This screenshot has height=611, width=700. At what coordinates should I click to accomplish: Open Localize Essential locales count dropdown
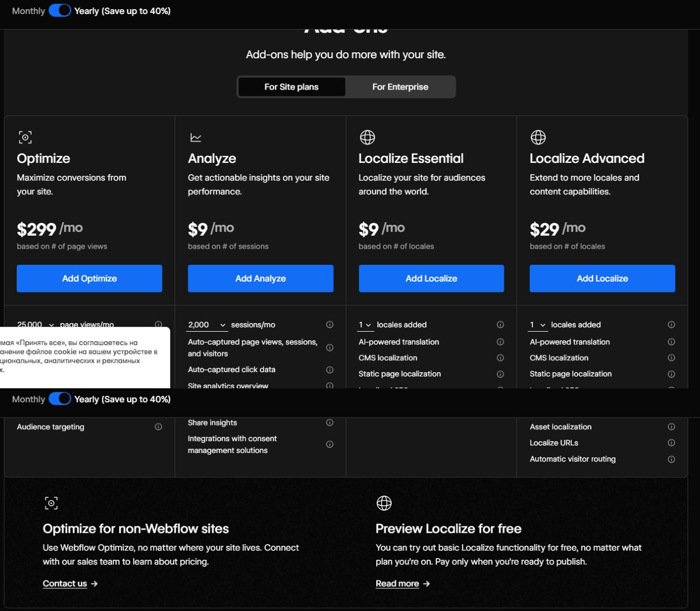[365, 325]
